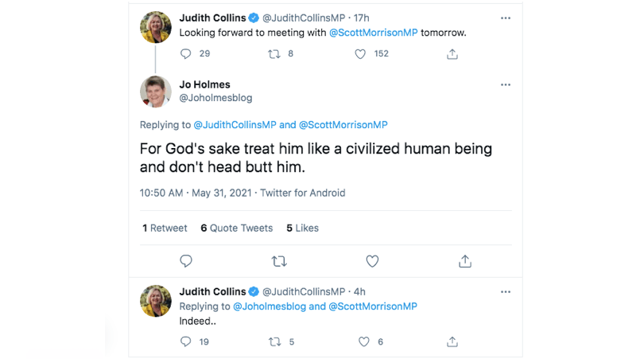This screenshot has height=359, width=644.
Task: Open more options on top tweet
Action: pyautogui.click(x=505, y=18)
